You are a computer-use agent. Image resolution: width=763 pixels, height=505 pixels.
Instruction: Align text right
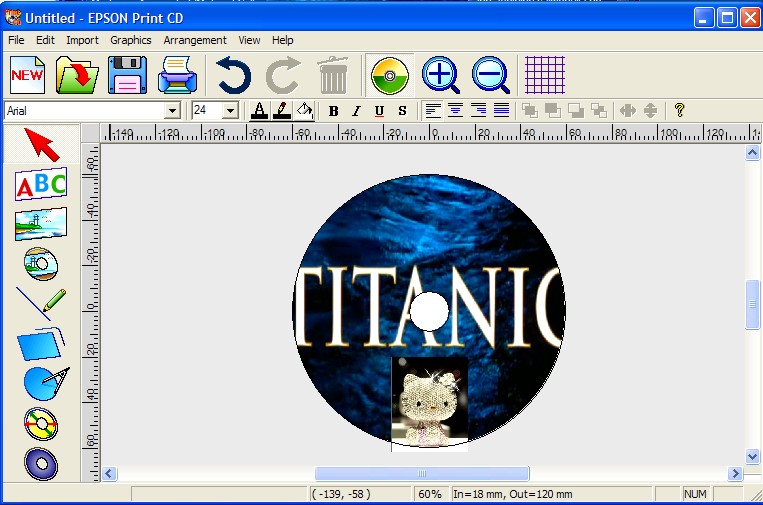tap(478, 111)
